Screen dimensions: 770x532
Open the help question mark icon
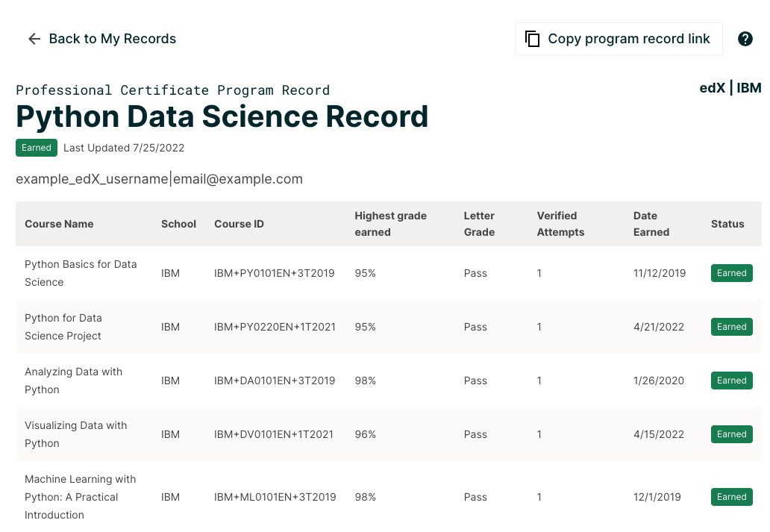click(x=745, y=39)
